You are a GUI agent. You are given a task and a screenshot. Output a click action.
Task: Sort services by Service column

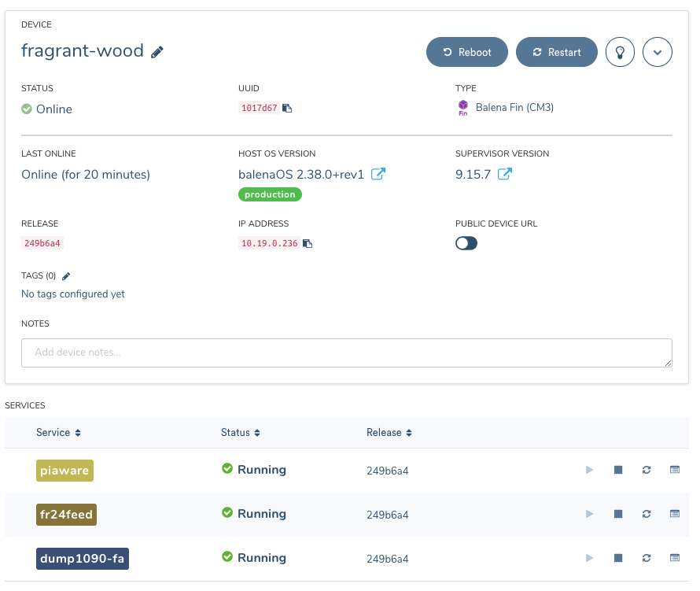coord(58,432)
